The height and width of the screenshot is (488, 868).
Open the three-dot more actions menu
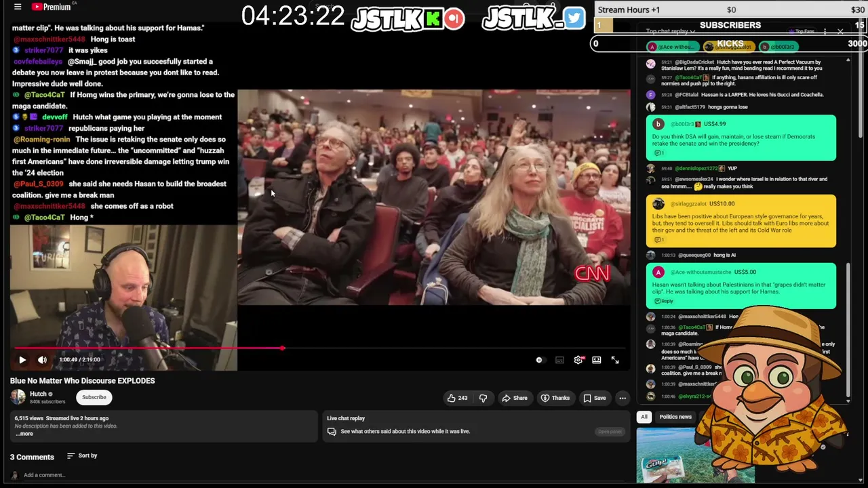(623, 398)
